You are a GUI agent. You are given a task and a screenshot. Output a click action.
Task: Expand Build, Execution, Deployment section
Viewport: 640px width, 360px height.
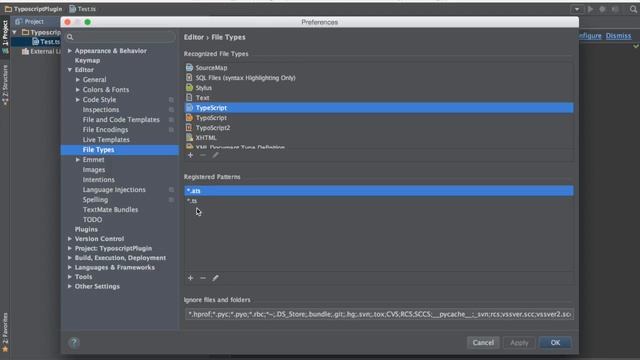[70, 258]
